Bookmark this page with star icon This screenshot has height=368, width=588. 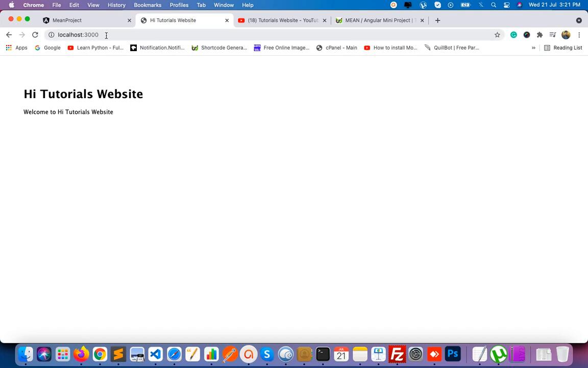[497, 35]
